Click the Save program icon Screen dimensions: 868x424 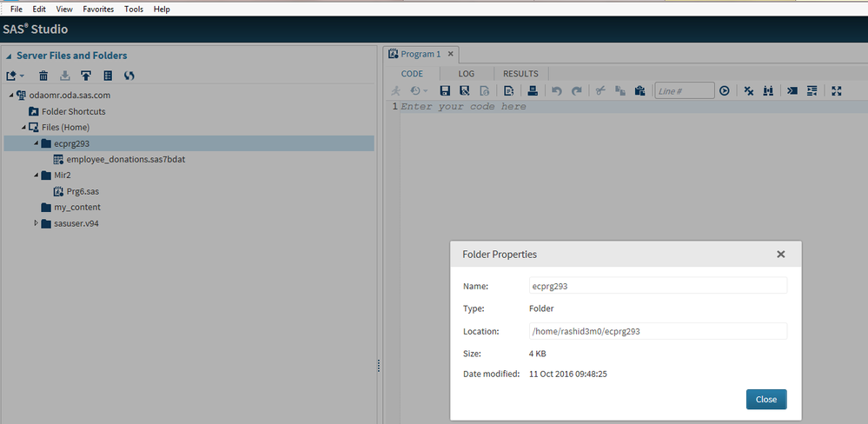pos(445,90)
